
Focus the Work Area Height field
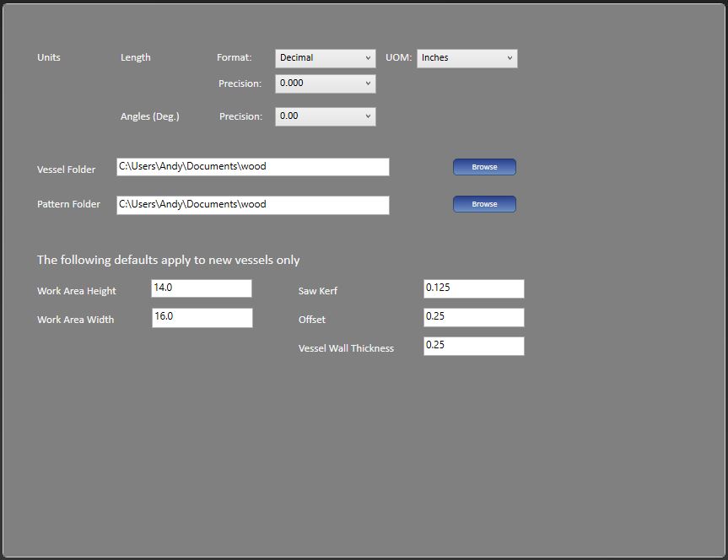(x=202, y=288)
